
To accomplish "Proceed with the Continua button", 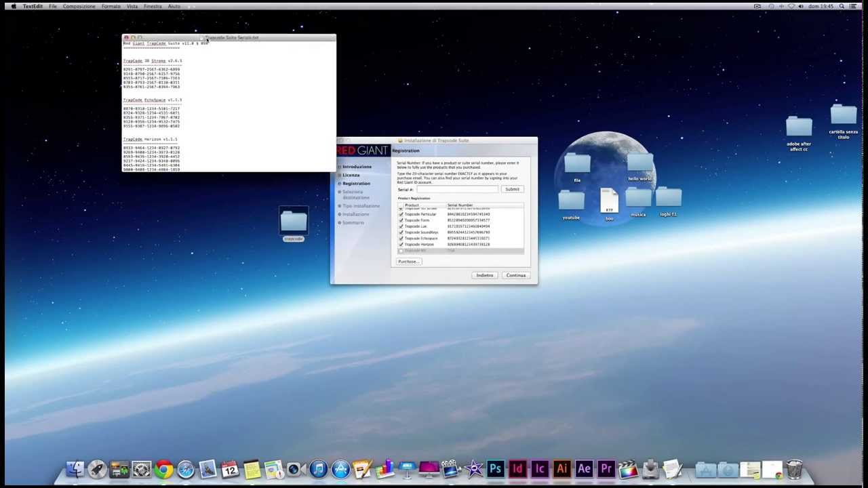I will click(516, 275).
